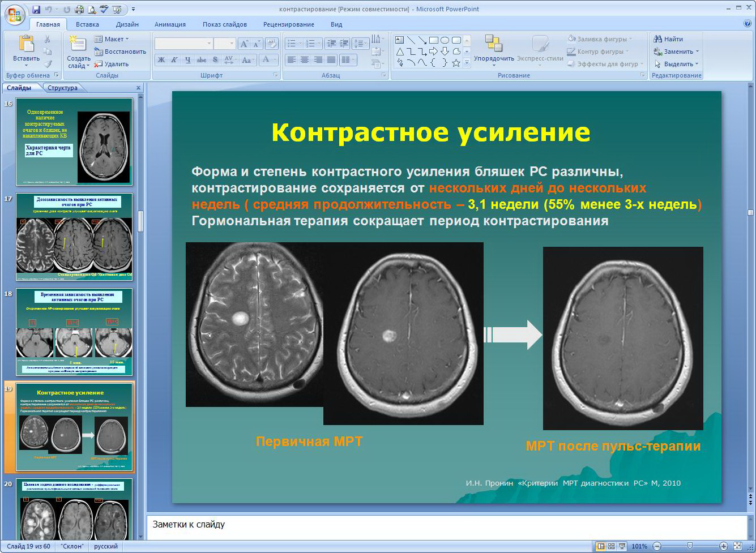Image resolution: width=756 pixels, height=553 pixels.
Task: Pick the Arrow line shape
Action: (x=422, y=40)
